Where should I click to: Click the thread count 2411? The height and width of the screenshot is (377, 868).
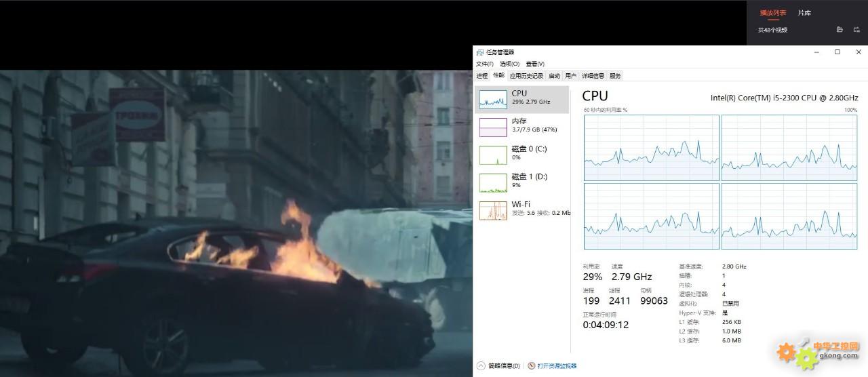pos(620,300)
